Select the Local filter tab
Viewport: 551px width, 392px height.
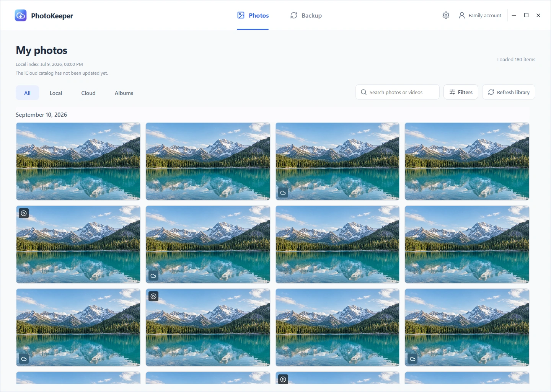pyautogui.click(x=56, y=93)
